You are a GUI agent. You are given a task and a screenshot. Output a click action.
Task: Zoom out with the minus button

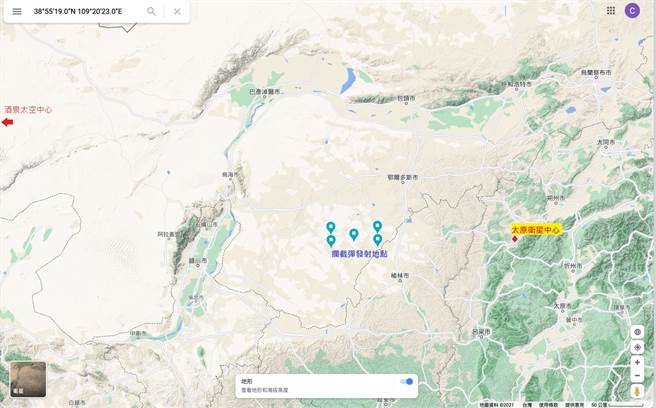tap(637, 376)
